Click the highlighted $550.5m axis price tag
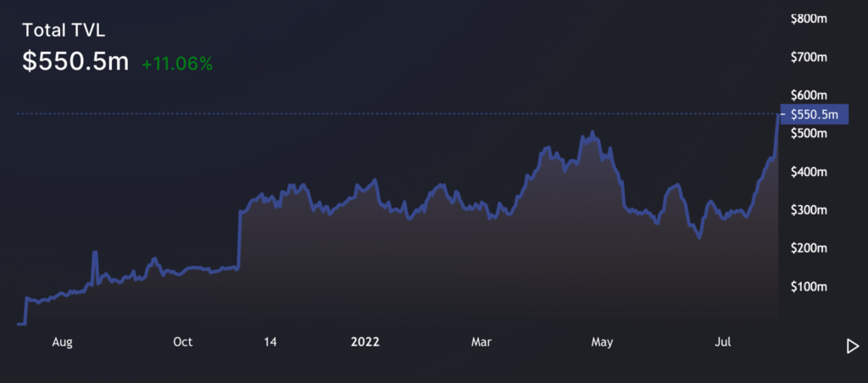The image size is (868, 383). (x=814, y=114)
